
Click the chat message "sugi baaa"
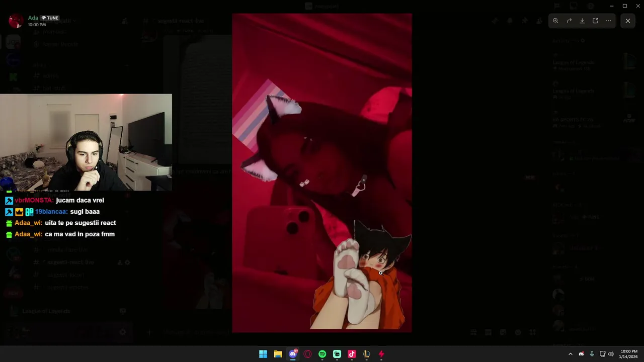pos(85,212)
